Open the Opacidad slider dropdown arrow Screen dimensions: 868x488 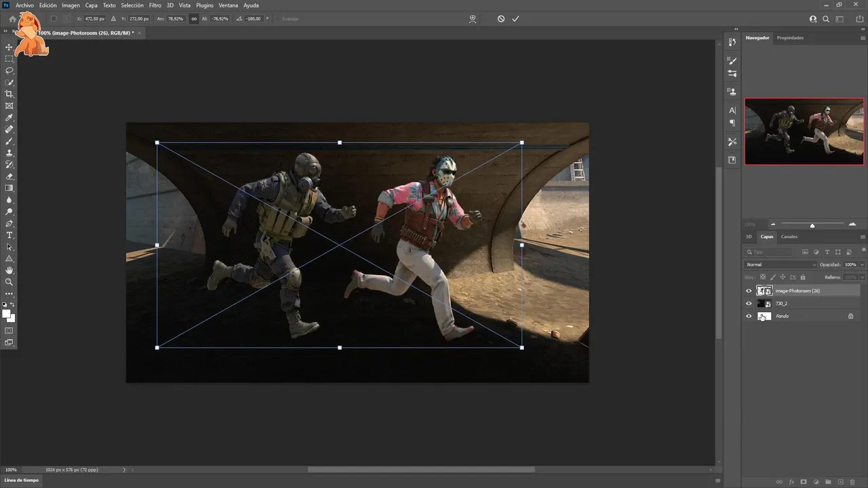pos(862,264)
